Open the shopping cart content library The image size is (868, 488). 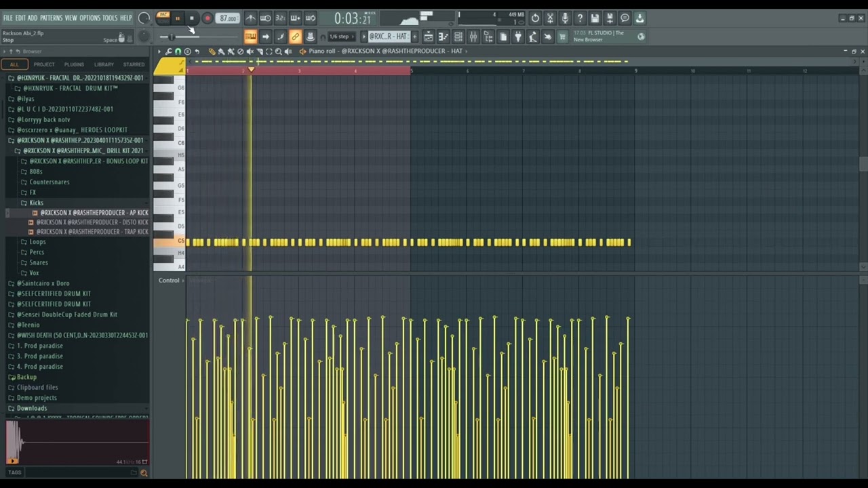[562, 37]
